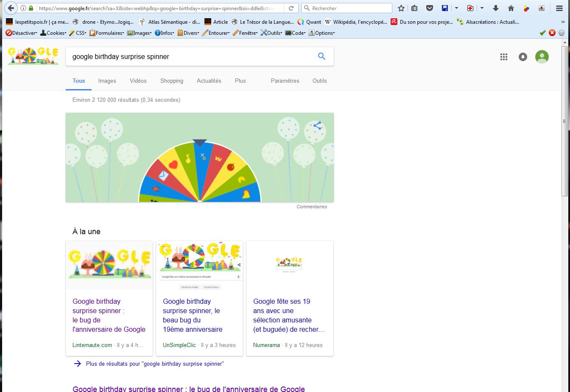Viewport: 570px width, 392px height.
Task: Click into the Google search field
Action: (x=191, y=56)
